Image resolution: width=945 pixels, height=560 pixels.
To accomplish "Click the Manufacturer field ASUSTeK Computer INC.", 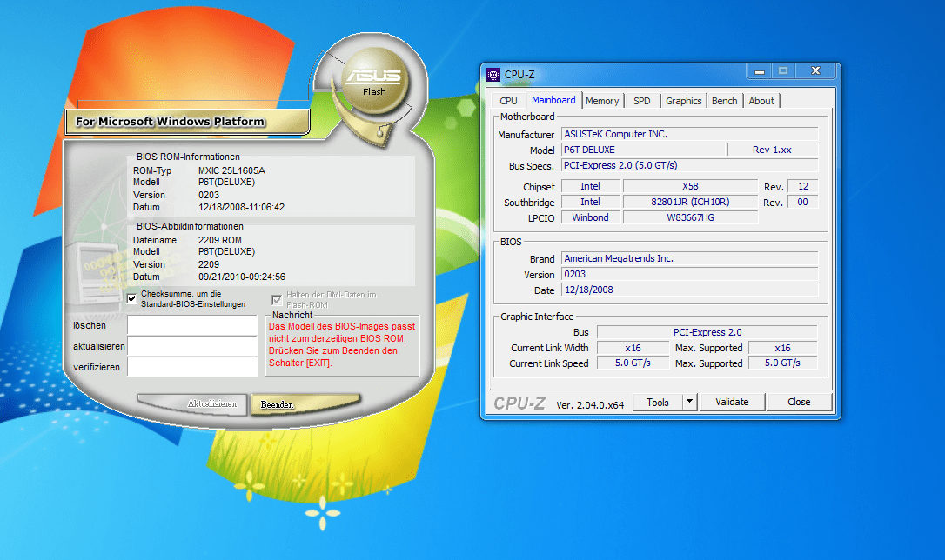I will [x=689, y=134].
